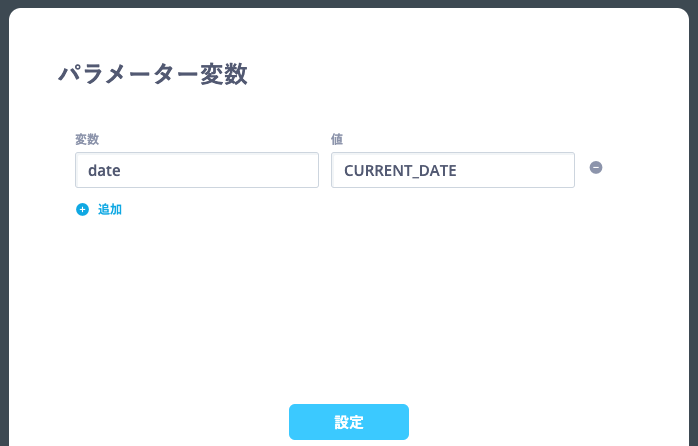Place cursor after CURRENT_DATE text in 値 field

(458, 170)
